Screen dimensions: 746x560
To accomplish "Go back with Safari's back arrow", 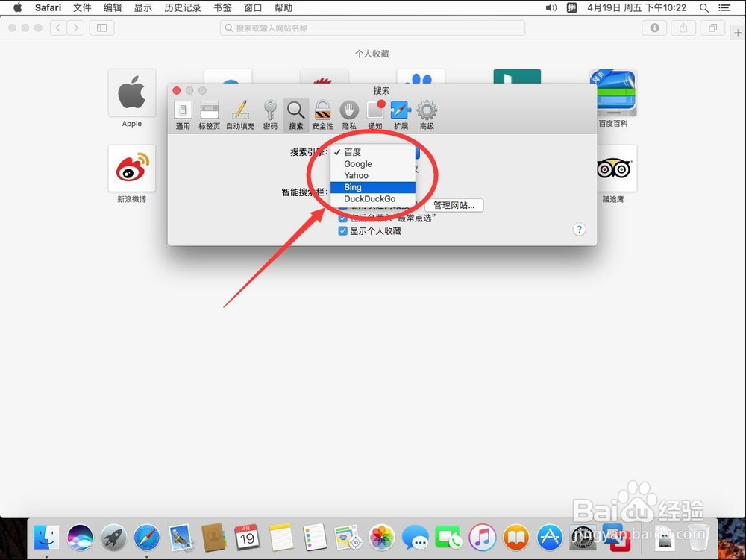I will [x=58, y=28].
